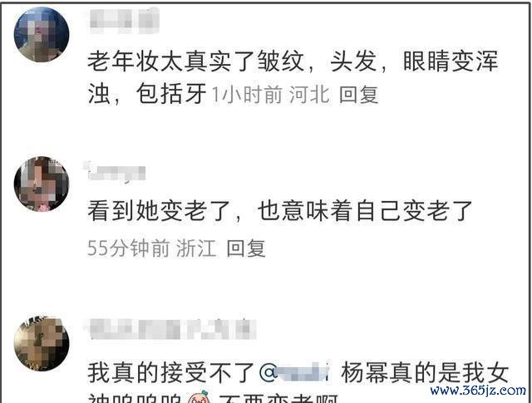Click the text 浊，包括牙 in first comment
Image resolution: width=532 pixels, height=403 pixels.
[147, 94]
